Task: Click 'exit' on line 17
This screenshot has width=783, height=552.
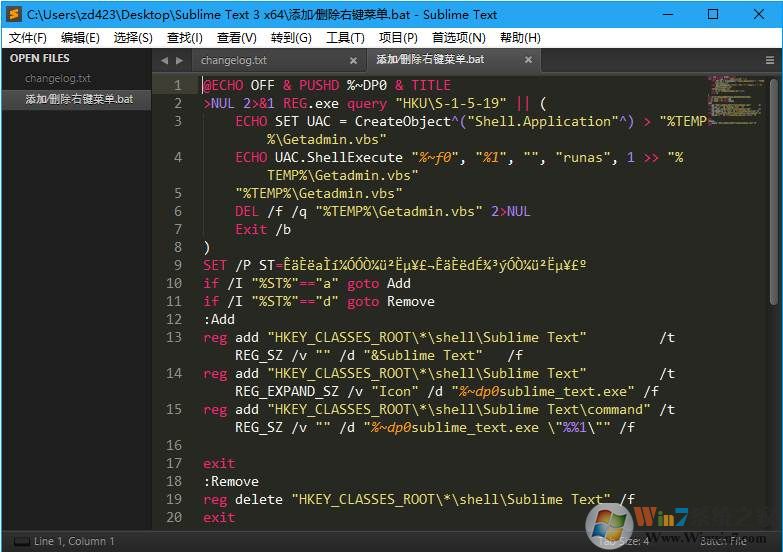Action: click(219, 463)
